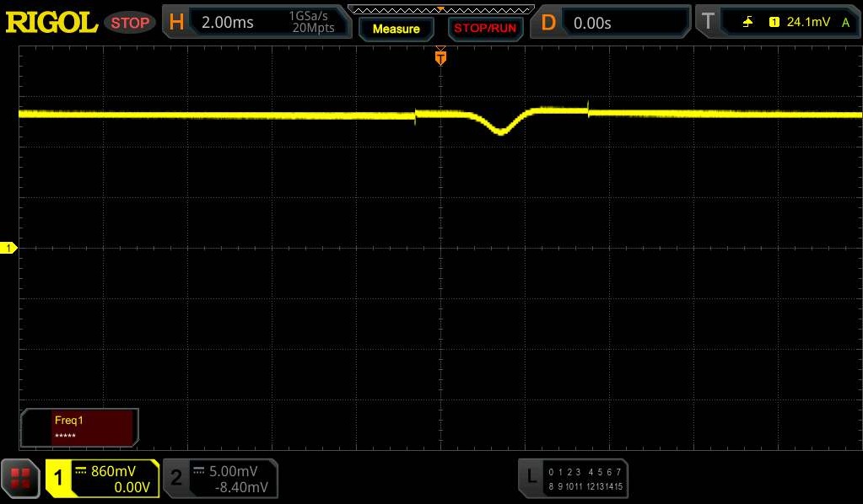Click the waveform memory overview bar

pos(441,9)
